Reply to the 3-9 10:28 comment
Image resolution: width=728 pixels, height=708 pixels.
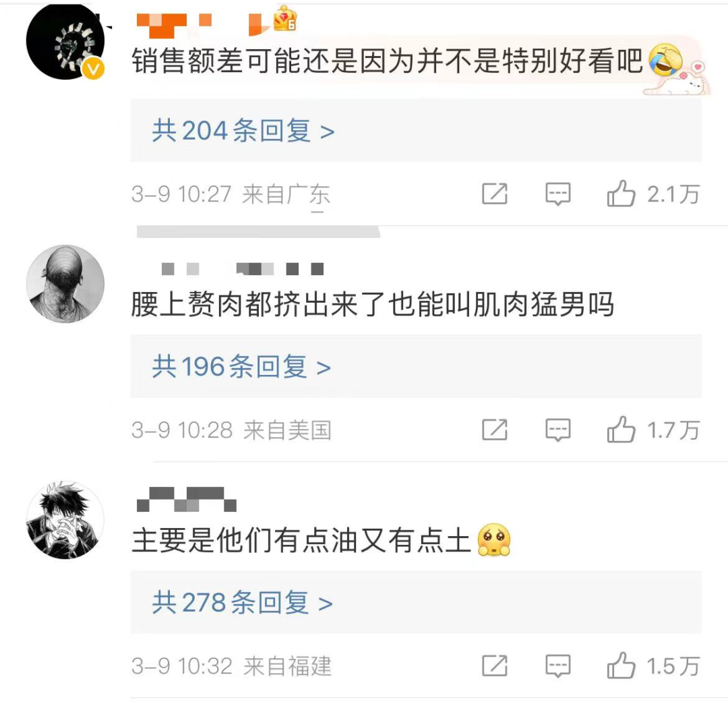coord(557,430)
